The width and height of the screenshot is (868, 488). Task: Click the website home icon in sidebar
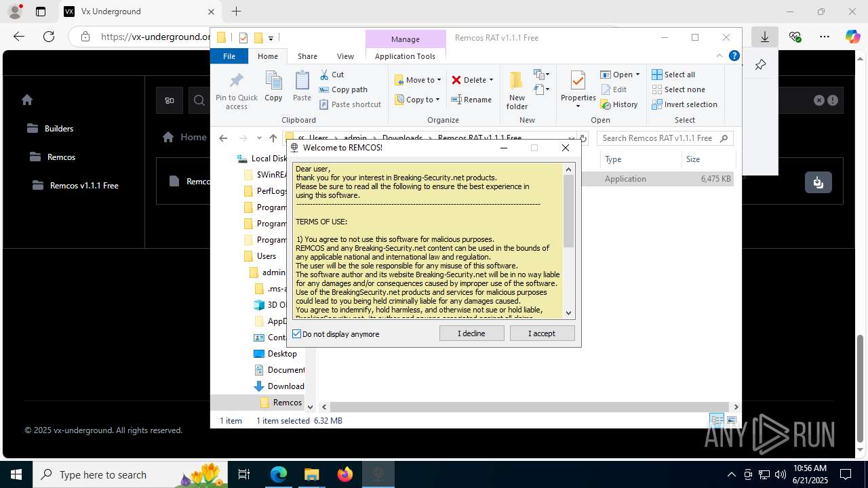pos(27,100)
